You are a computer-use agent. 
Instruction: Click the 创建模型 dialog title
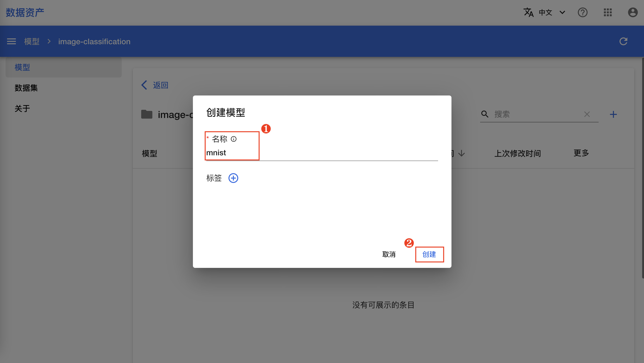(225, 112)
